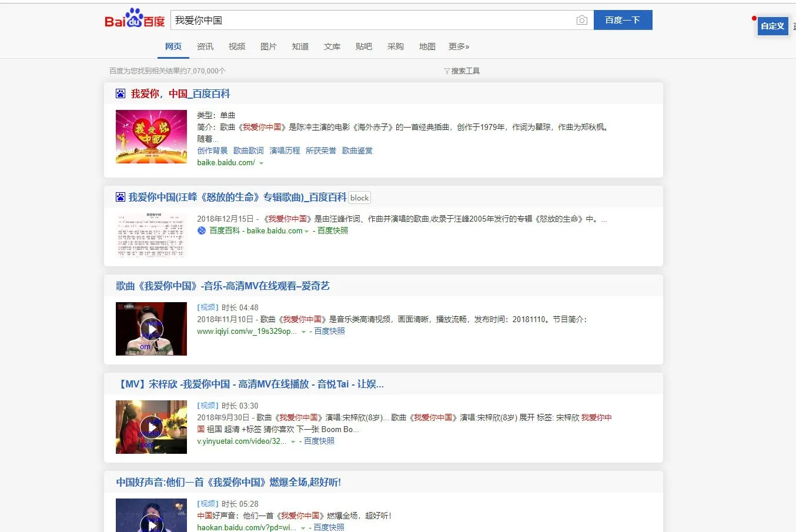Viewport: 796px width, 532px height.
Task: Click the block tag button
Action: point(360,198)
